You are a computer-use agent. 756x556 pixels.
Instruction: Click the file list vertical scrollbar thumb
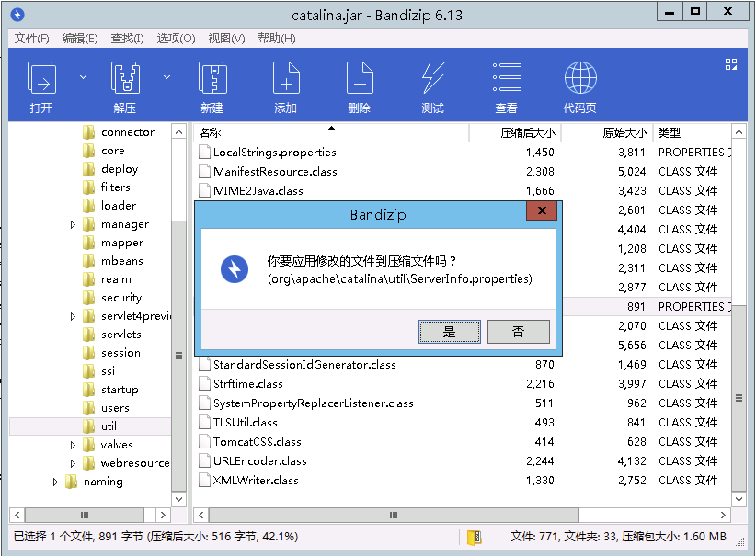tap(739, 398)
